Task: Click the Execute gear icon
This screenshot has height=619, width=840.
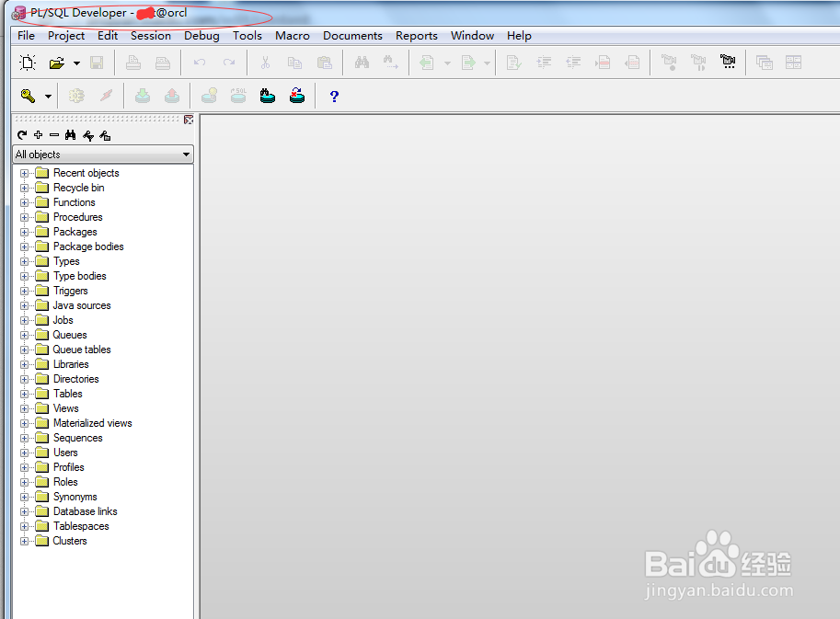Action: pos(76,96)
